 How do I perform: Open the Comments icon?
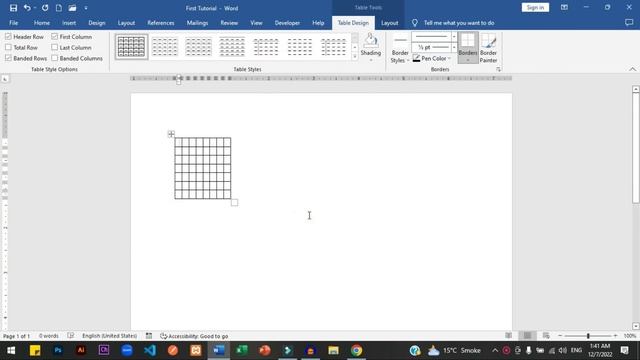click(x=629, y=23)
